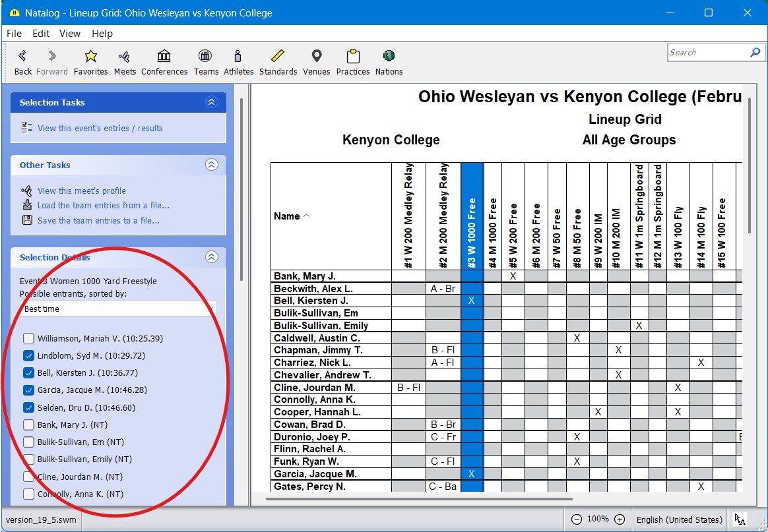This screenshot has width=768, height=532.
Task: Open the View menu
Action: click(x=70, y=34)
